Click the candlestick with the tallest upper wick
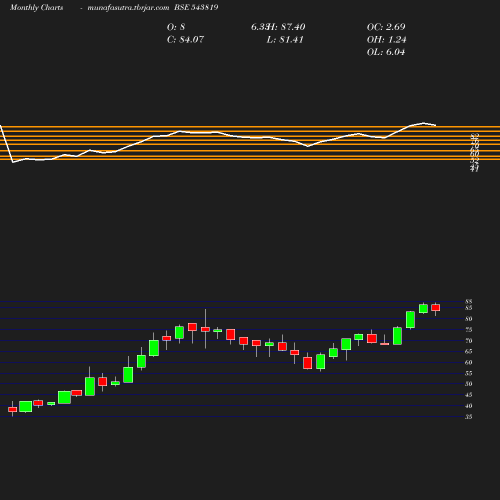 pos(205,329)
